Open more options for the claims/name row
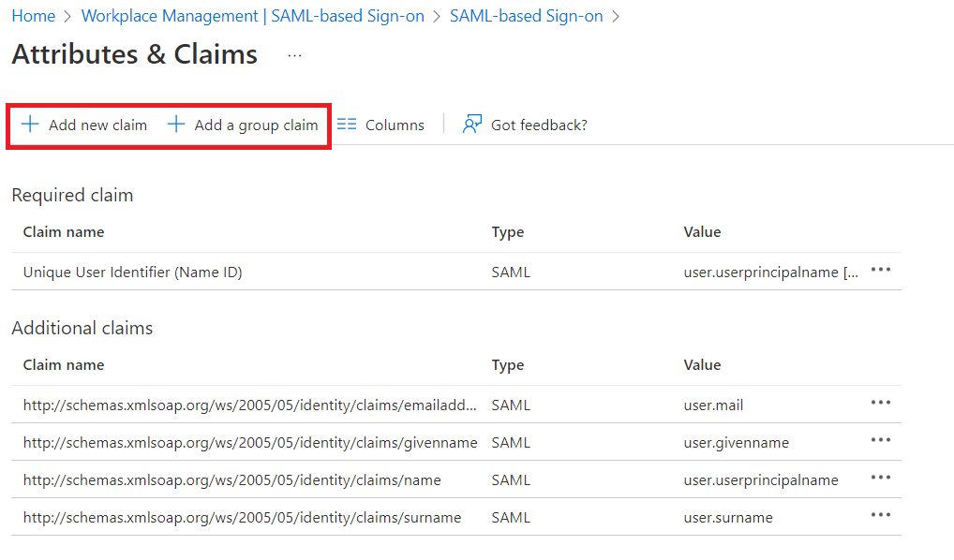The image size is (954, 560). [x=880, y=478]
